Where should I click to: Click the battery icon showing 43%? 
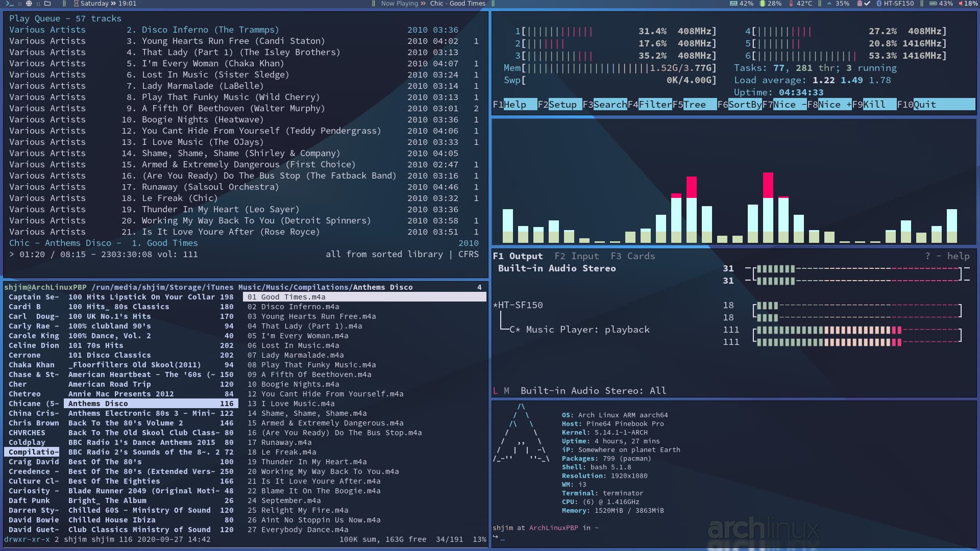pyautogui.click(x=933, y=4)
